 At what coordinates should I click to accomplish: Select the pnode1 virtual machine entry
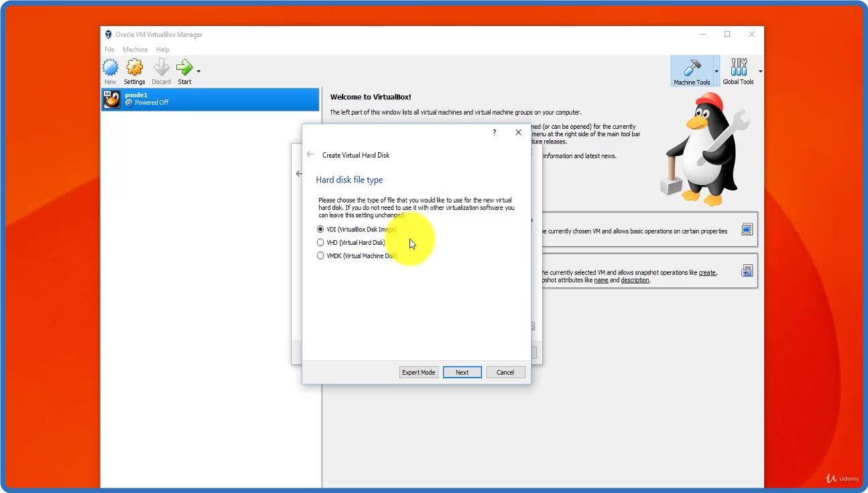pos(210,99)
